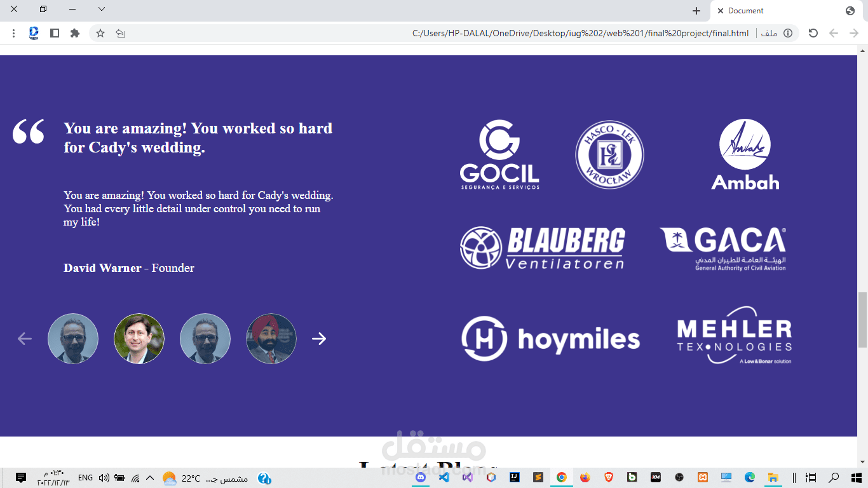
Task: Open the taskbar clock and date
Action: [x=53, y=478]
